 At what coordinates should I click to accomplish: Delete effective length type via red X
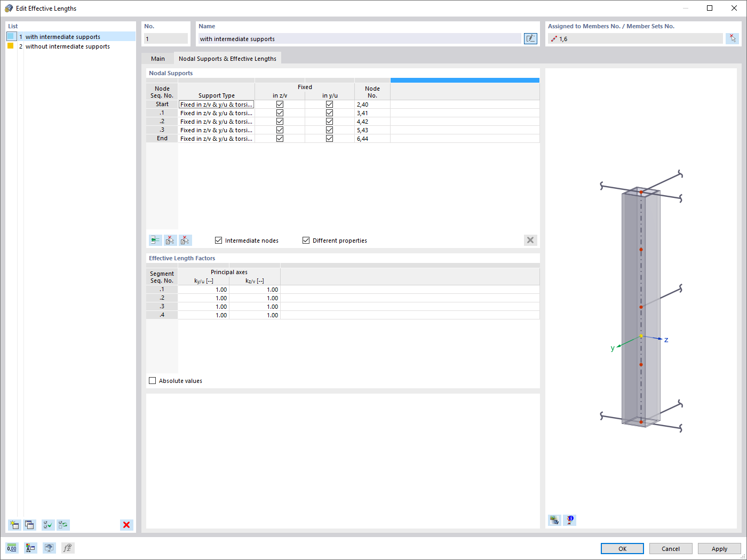coord(126,525)
